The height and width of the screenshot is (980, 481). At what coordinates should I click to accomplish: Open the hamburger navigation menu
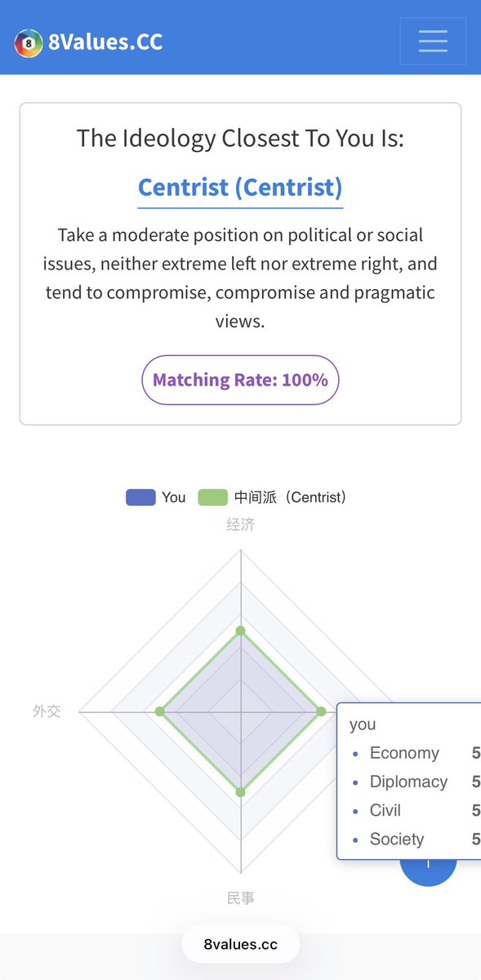(x=433, y=41)
